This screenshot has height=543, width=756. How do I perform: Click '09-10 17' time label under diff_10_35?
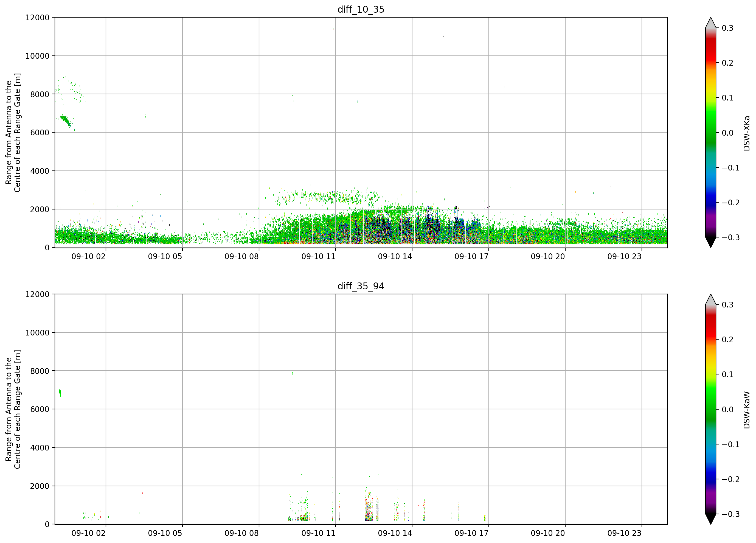pos(471,256)
